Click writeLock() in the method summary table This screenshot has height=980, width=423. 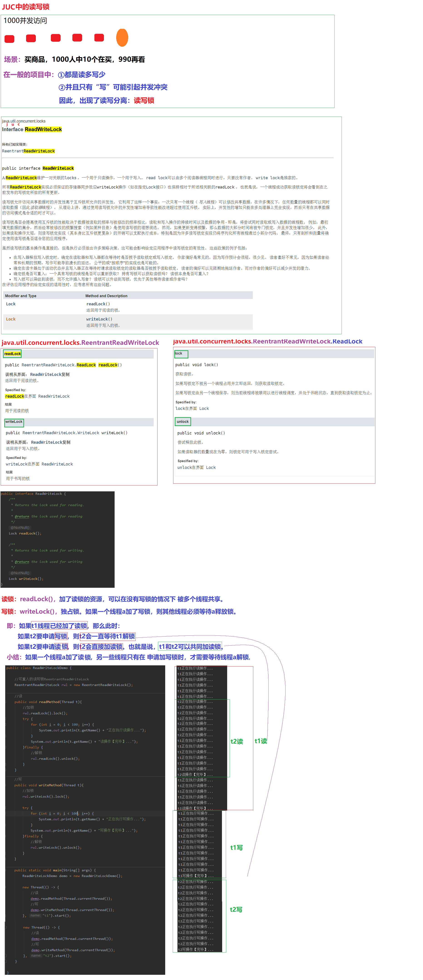tap(99, 319)
